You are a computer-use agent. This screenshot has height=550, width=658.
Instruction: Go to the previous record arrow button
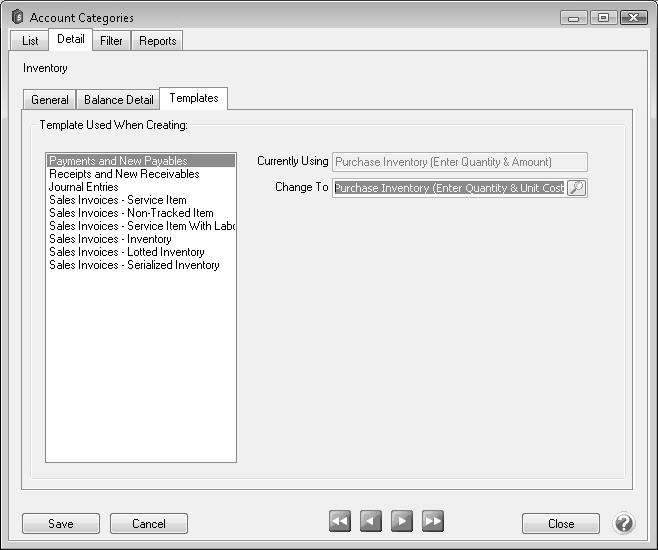pyautogui.click(x=371, y=522)
